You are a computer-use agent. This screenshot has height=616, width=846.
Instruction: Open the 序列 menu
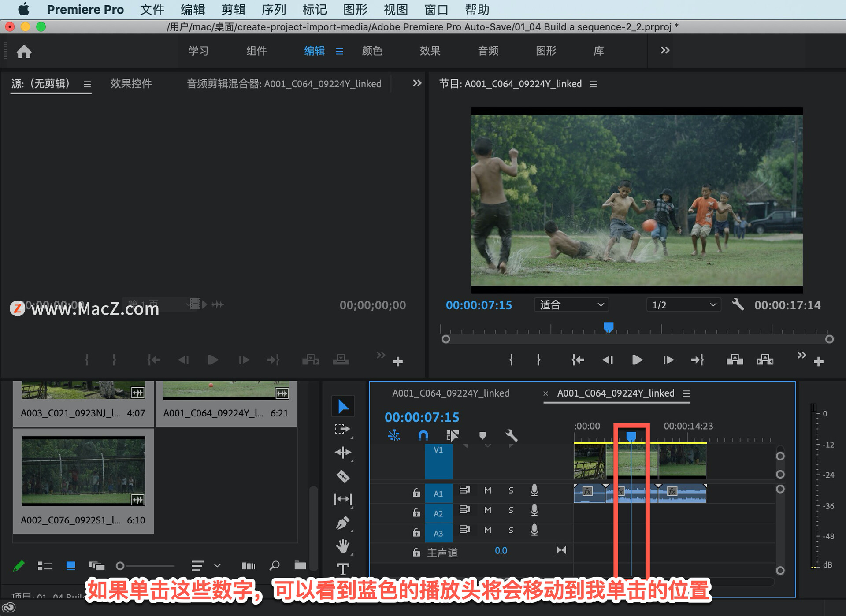point(274,9)
